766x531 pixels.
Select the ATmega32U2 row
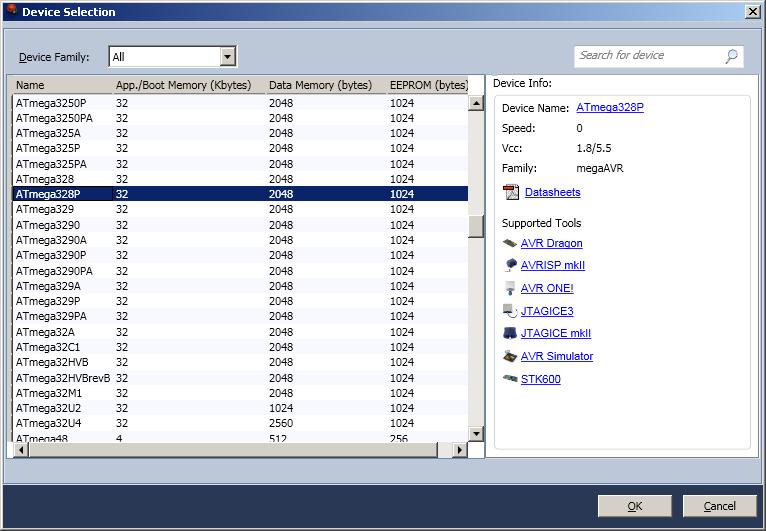pos(240,408)
